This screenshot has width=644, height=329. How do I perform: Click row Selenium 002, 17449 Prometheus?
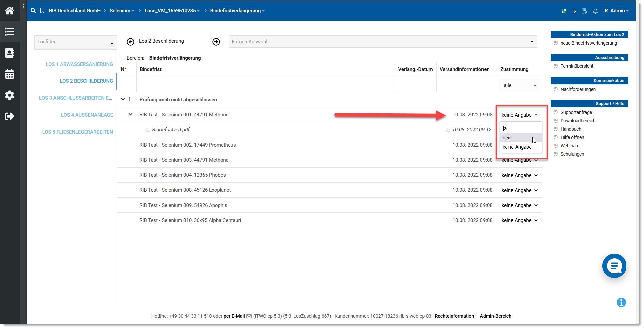(x=330, y=145)
